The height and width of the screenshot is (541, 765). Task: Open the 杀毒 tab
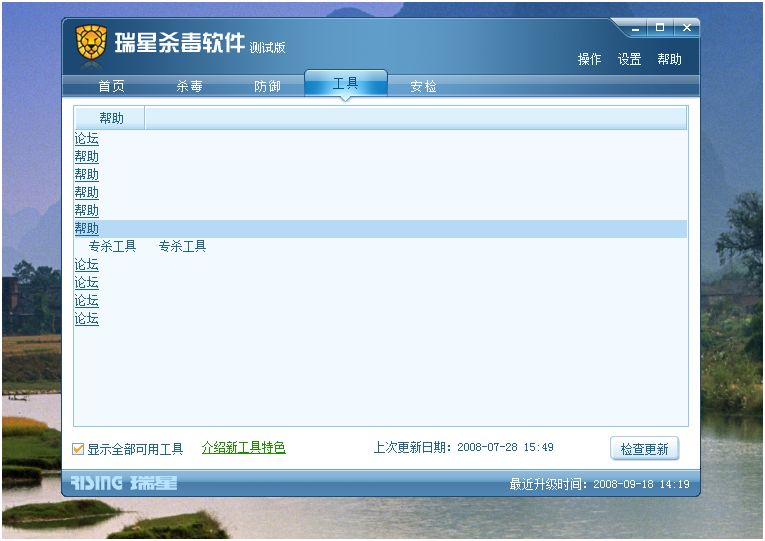pyautogui.click(x=189, y=86)
